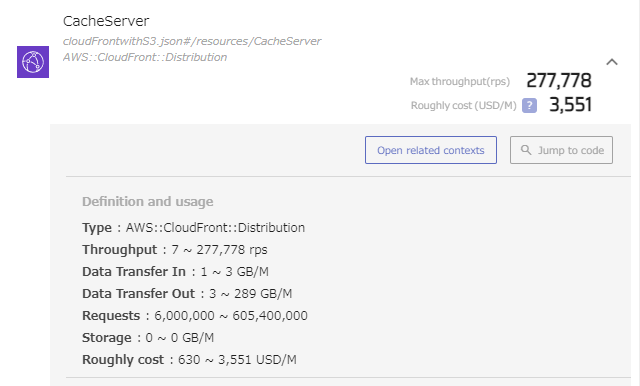Click the purple CloudFront distribution icon
The height and width of the screenshot is (386, 640).
click(33, 62)
